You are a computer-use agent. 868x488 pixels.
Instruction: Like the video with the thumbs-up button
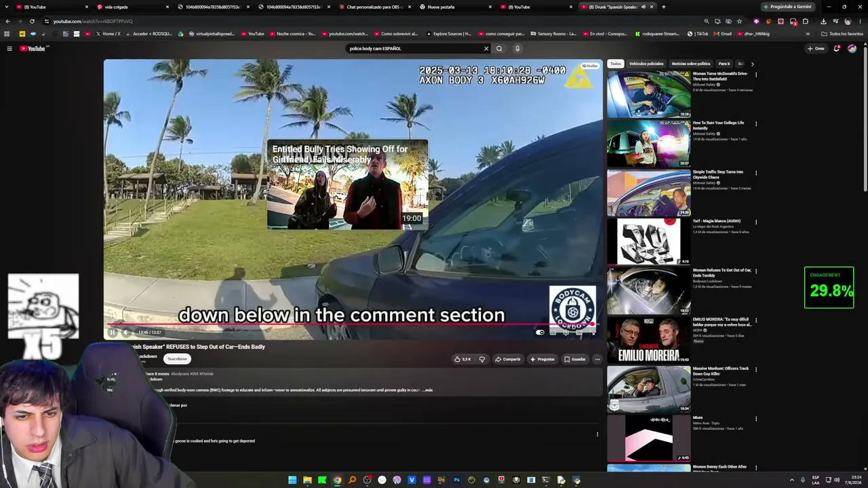pos(463,359)
